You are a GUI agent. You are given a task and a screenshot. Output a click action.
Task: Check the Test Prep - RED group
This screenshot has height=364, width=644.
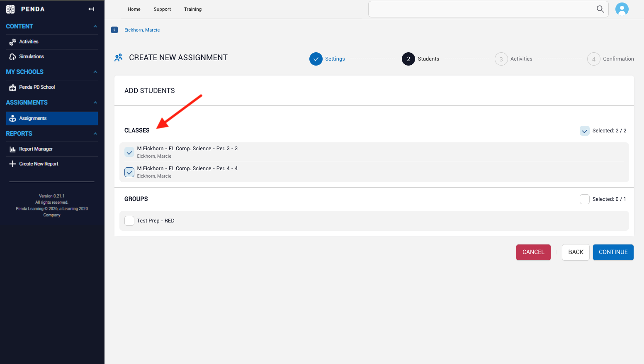(129, 221)
